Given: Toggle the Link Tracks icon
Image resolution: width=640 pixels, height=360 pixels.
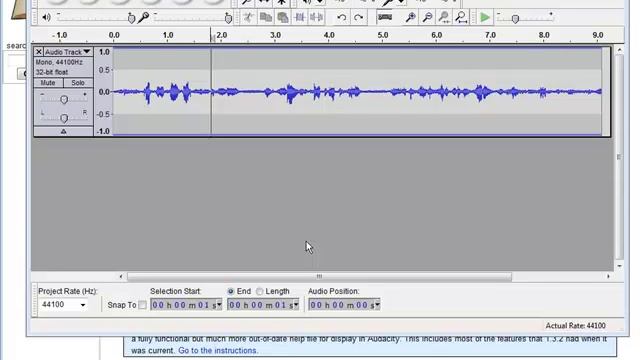Looking at the screenshot, I should pyautogui.click(x=385, y=18).
